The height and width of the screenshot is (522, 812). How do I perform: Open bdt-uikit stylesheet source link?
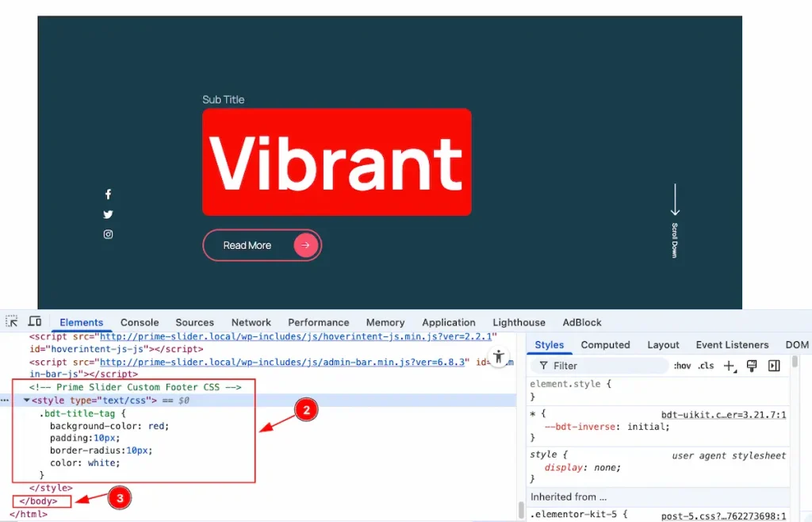click(723, 414)
